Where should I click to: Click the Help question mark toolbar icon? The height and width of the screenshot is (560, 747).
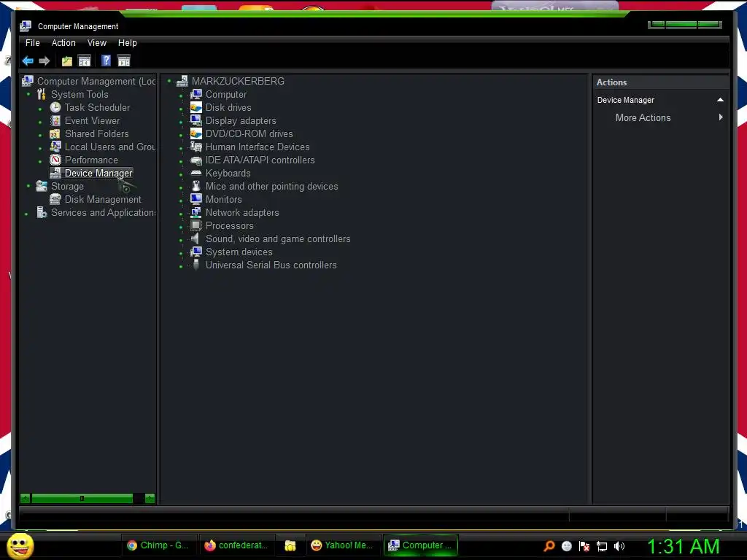point(107,61)
